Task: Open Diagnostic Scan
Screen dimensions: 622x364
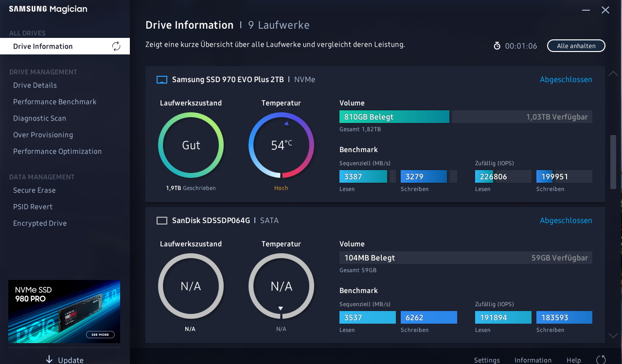Action: (x=39, y=118)
